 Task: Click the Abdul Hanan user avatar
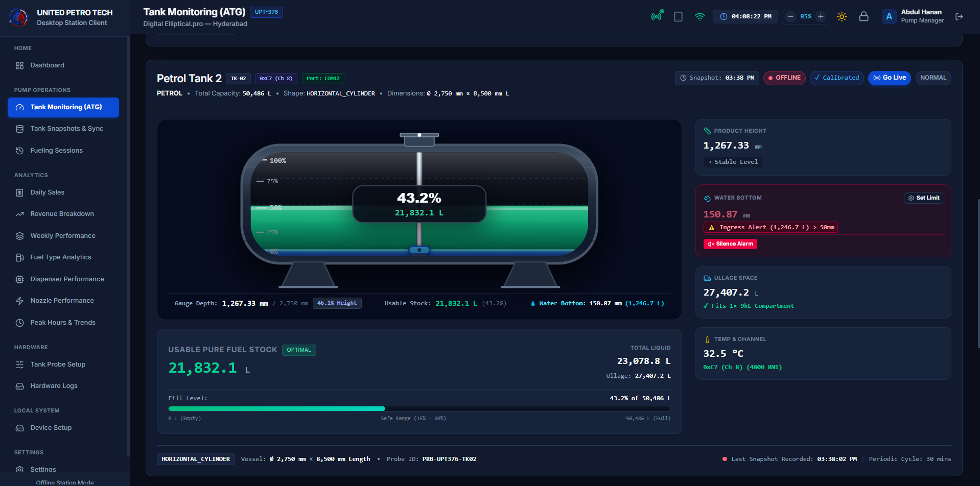(x=889, y=17)
